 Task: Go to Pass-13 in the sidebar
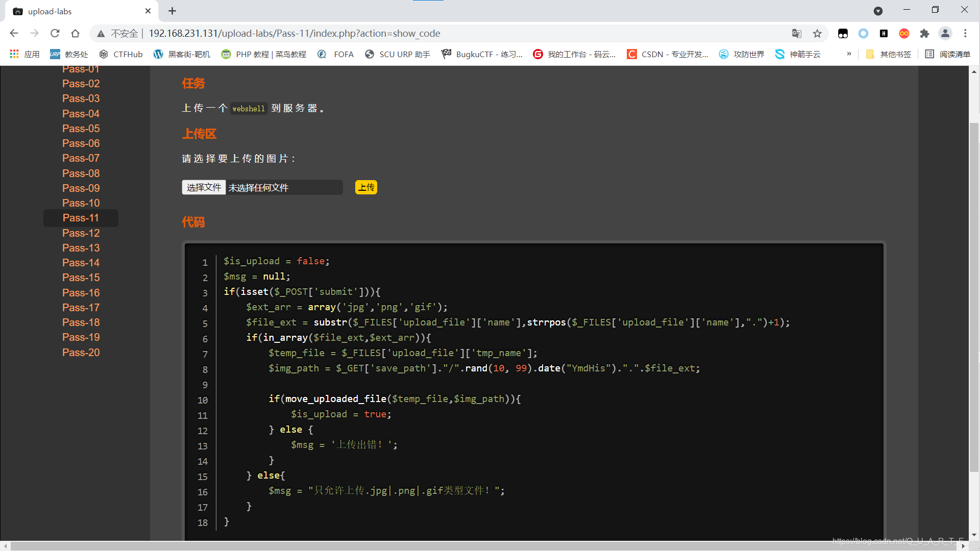[x=81, y=248]
